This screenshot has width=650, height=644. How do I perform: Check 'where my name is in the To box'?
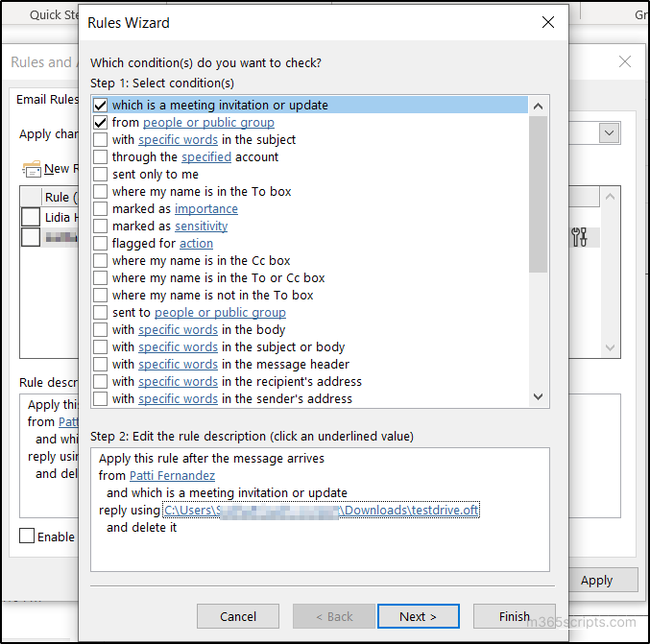[100, 191]
